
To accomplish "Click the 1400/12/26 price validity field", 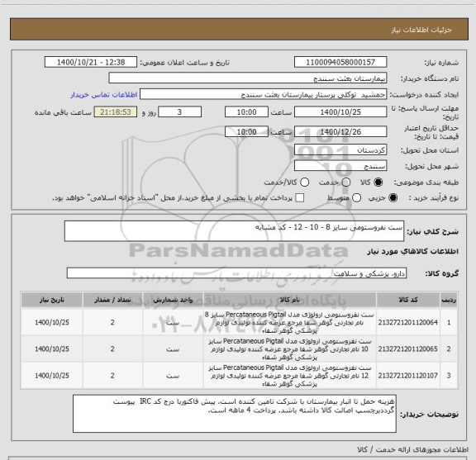I will tap(340, 131).
